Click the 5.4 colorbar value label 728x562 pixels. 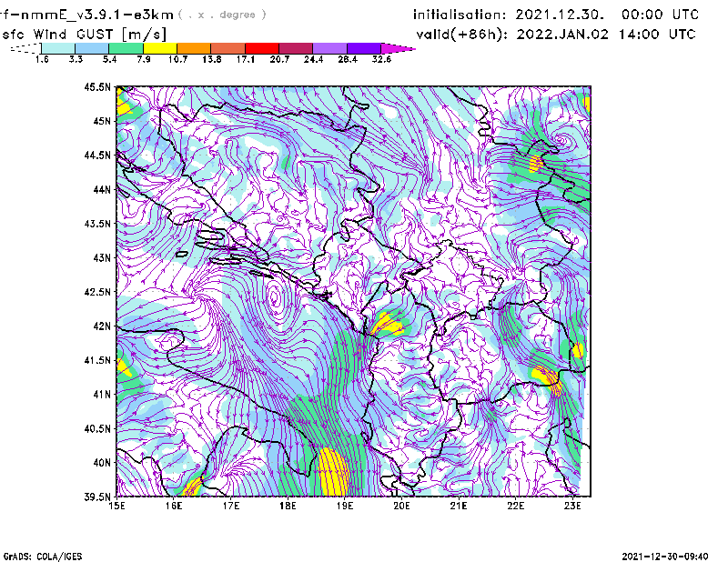pos(109,59)
